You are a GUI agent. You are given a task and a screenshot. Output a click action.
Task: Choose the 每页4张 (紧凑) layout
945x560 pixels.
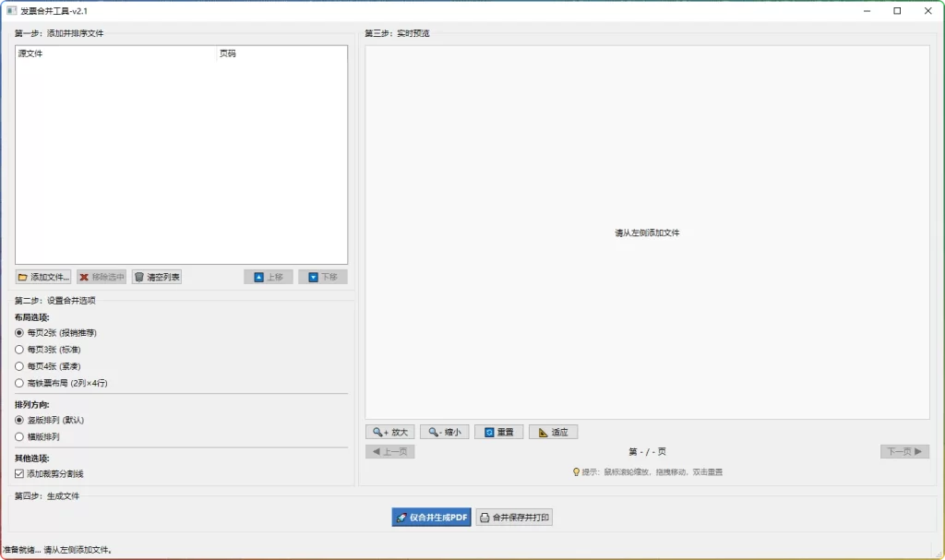point(19,366)
